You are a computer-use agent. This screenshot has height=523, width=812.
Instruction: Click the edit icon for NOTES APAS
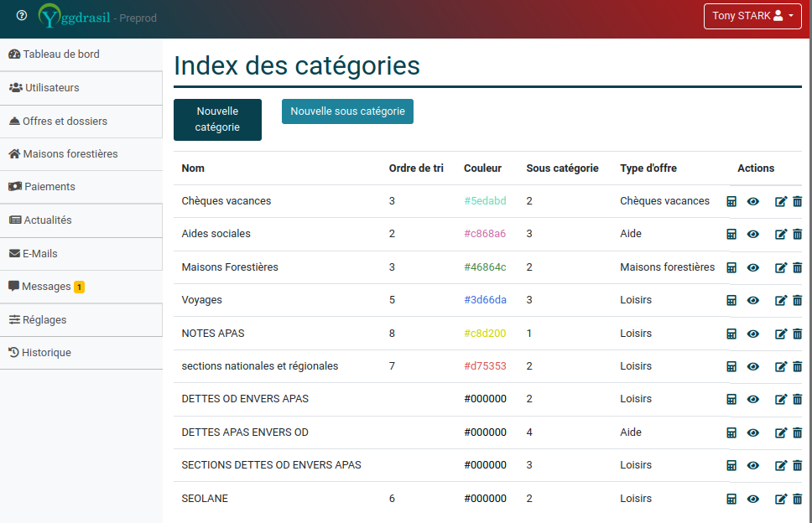781,334
